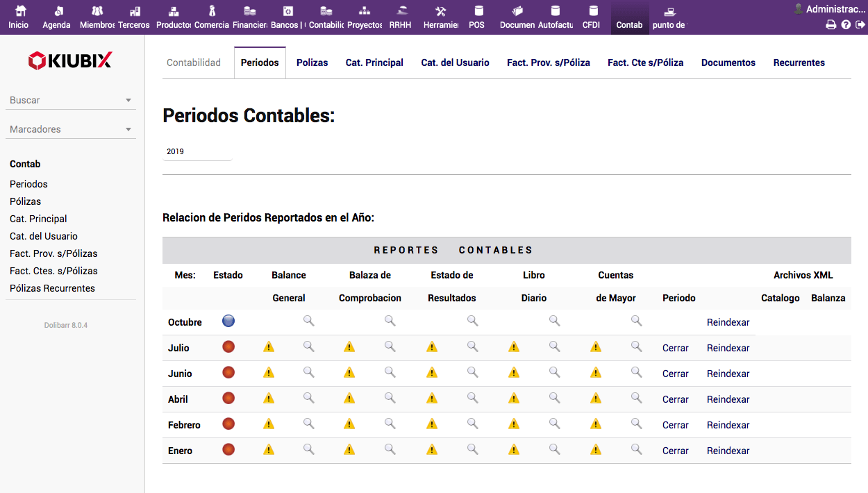Expand the Buscar dropdown in sidebar
Viewport: 868px width, 493px height.
128,101
